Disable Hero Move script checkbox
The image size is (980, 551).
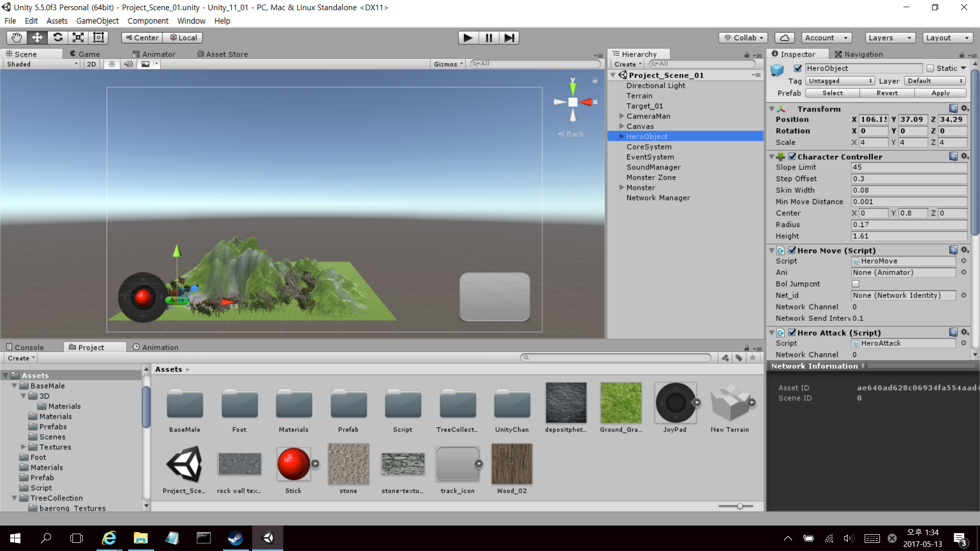(792, 251)
